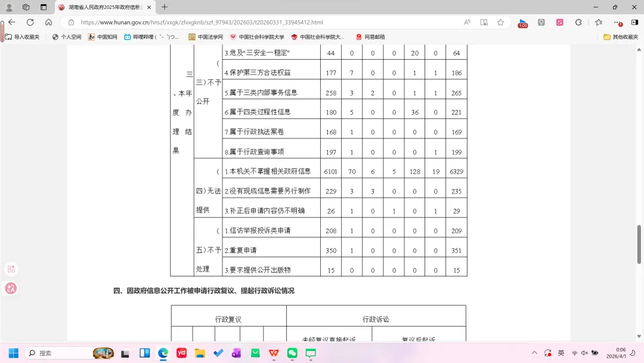Screen dimensions: 644x363
Task: Open Youdao (yd) app on taskbar
Action: 181,353
